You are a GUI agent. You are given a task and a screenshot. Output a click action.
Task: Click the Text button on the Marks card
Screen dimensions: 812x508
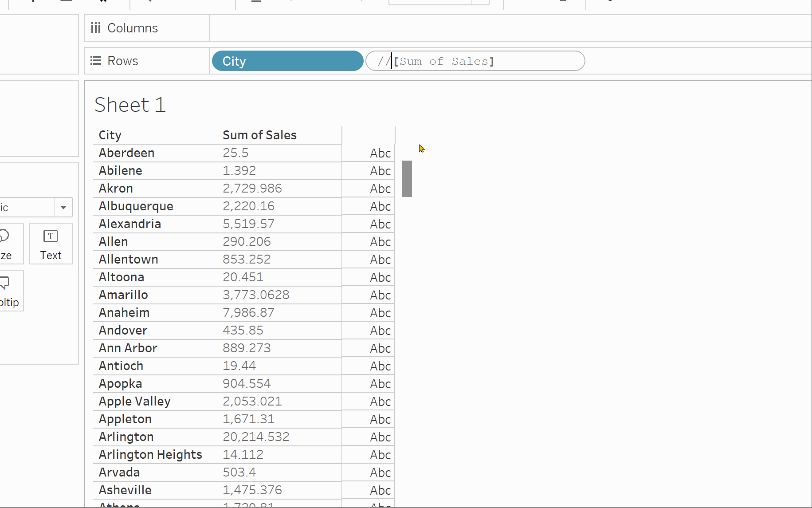(51, 244)
